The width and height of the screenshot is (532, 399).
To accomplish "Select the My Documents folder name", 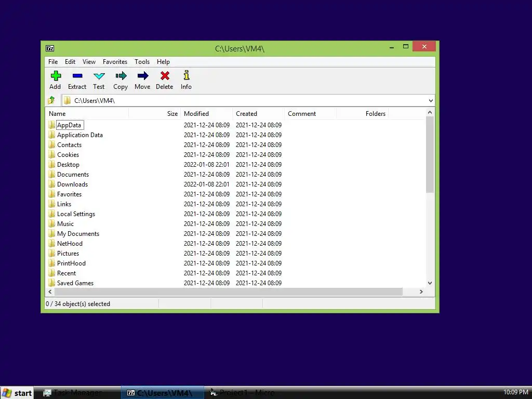I will pyautogui.click(x=78, y=234).
